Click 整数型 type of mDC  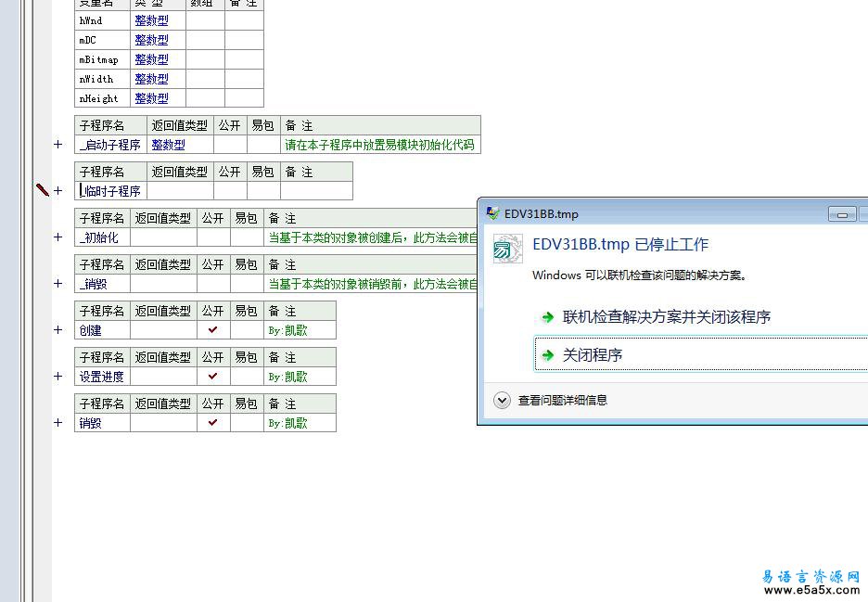pos(152,40)
